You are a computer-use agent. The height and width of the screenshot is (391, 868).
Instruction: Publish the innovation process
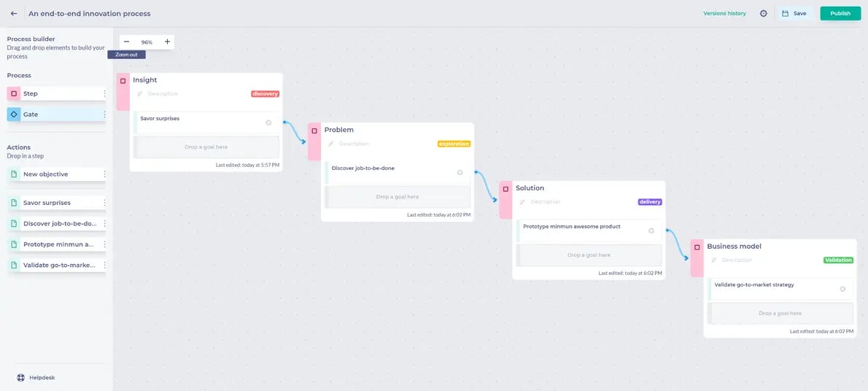(x=840, y=13)
